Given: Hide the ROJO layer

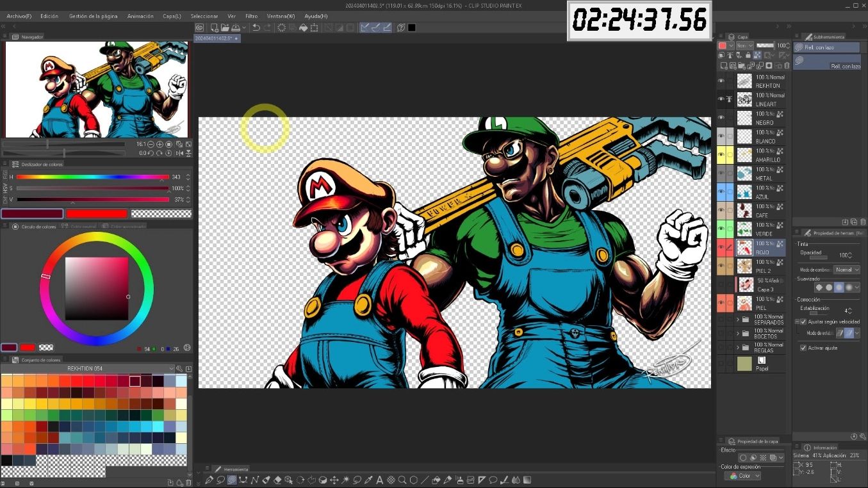Looking at the screenshot, I should click(721, 248).
